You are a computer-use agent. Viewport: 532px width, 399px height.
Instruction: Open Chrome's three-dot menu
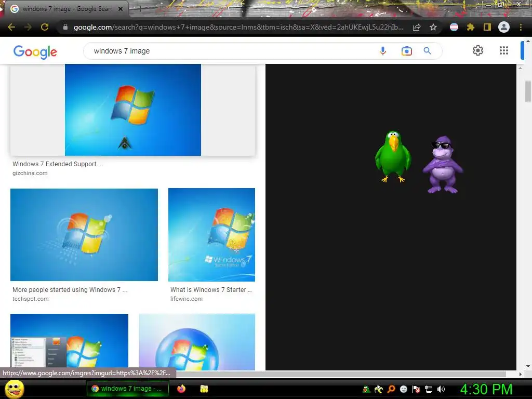point(521,27)
